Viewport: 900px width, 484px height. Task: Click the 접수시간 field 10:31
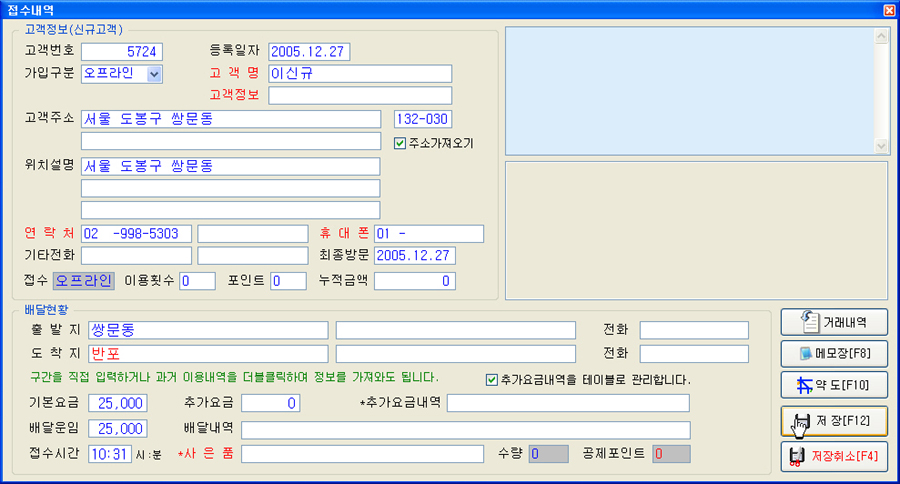pyautogui.click(x=110, y=454)
